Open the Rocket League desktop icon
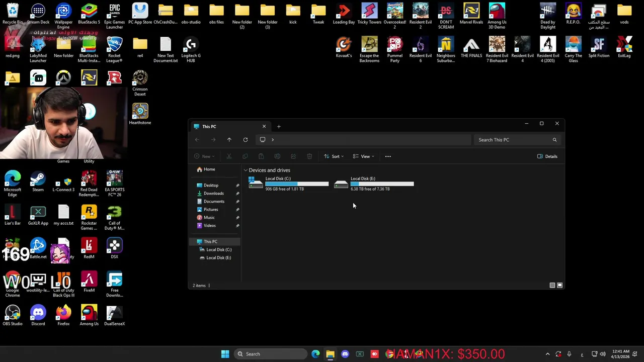 (x=114, y=50)
